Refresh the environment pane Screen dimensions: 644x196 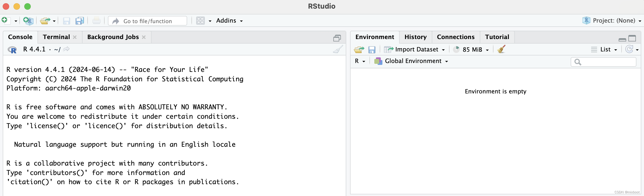pos(629,49)
